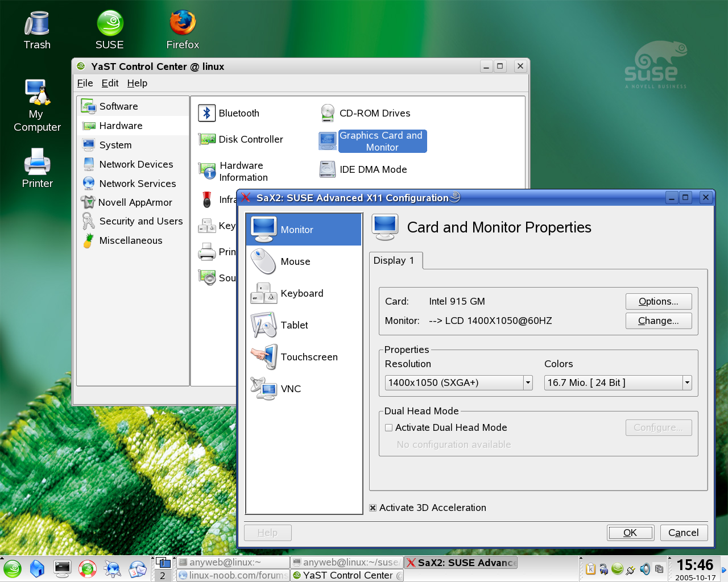Image resolution: width=728 pixels, height=582 pixels.
Task: Open the Klipper clipboard tray icon
Action: 590,569
